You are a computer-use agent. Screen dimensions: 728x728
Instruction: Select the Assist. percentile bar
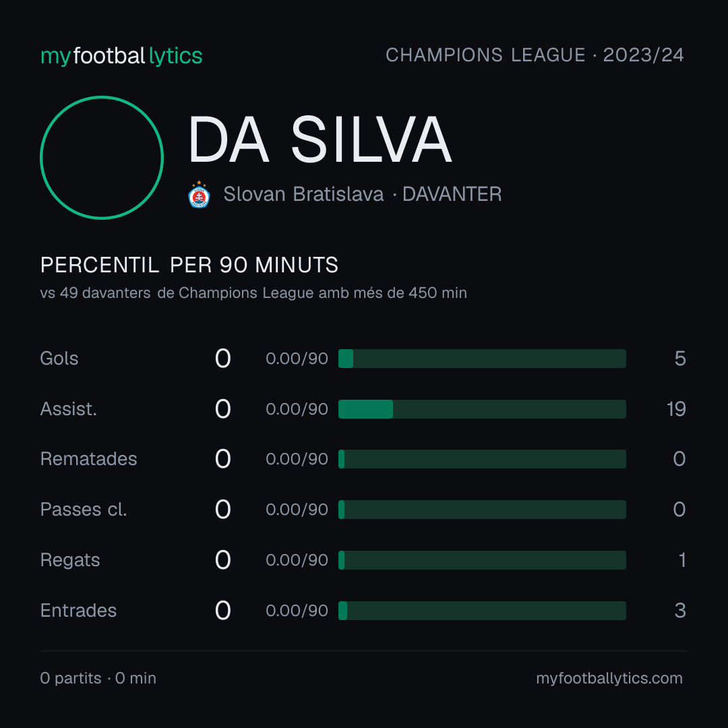[x=482, y=409]
